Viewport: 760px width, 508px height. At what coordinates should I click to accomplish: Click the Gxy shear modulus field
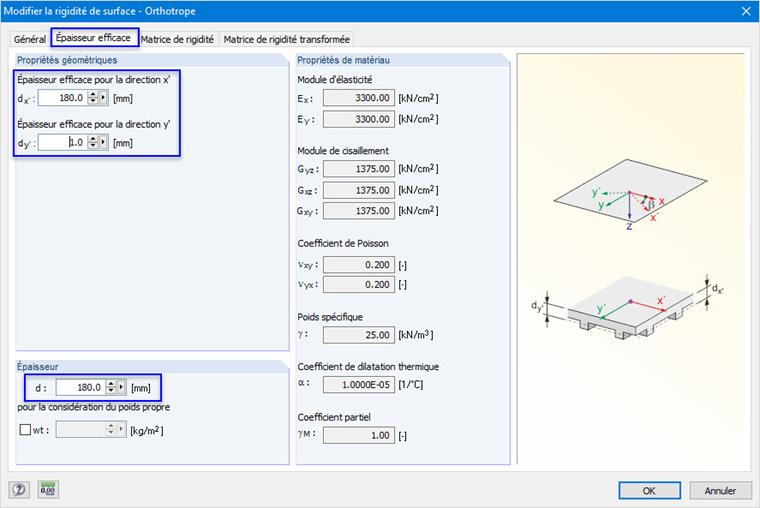click(x=359, y=211)
